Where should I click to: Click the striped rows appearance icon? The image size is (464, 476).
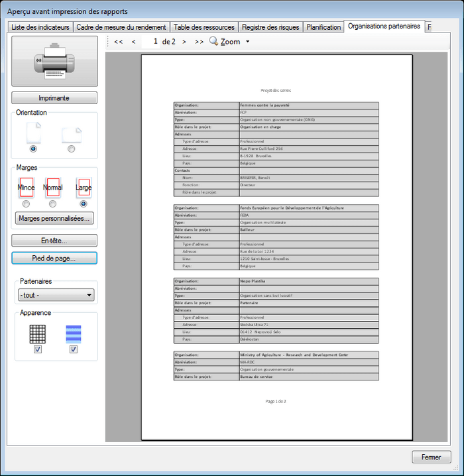point(73,333)
